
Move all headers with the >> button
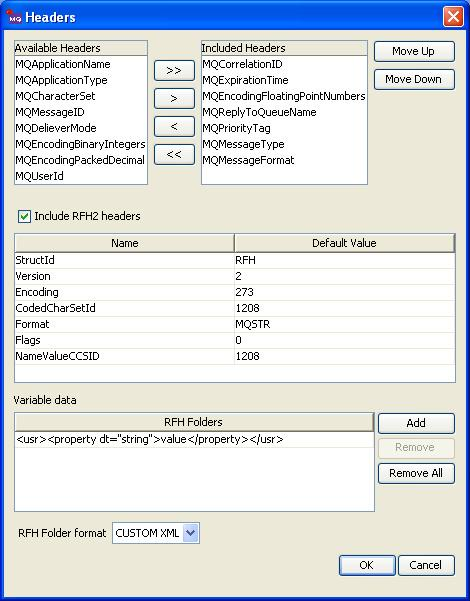(174, 71)
